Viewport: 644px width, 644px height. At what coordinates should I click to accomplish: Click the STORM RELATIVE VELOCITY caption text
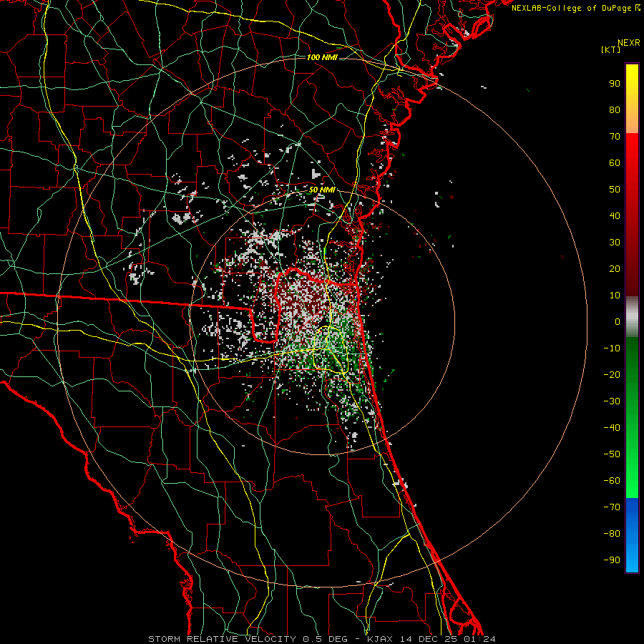click(222, 639)
